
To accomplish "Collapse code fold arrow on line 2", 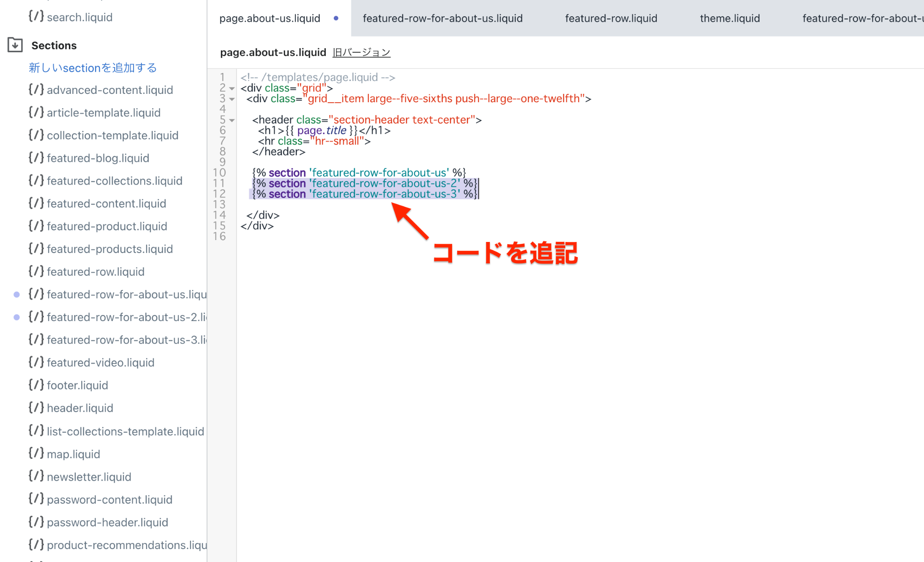I will [232, 88].
